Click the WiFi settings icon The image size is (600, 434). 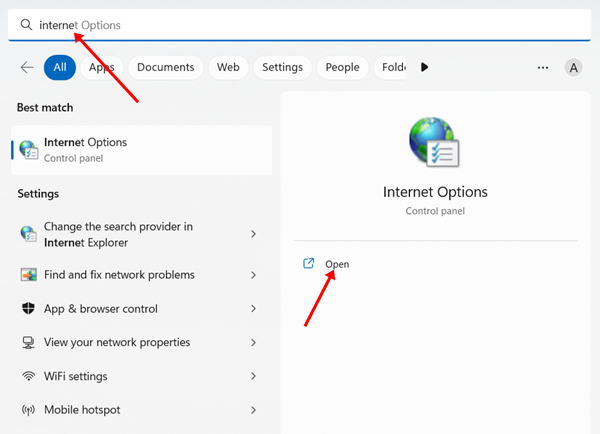coord(28,376)
